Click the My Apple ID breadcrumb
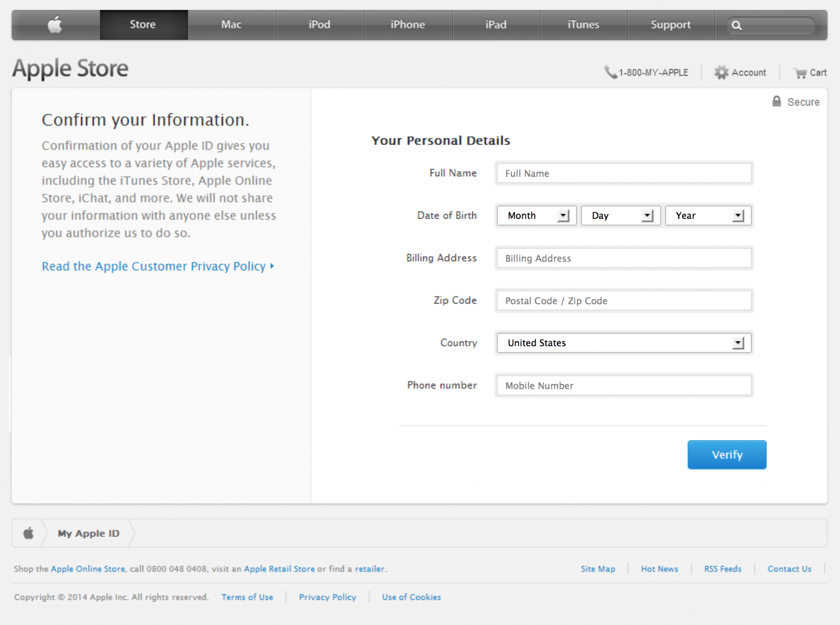This screenshot has width=840, height=625. pyautogui.click(x=89, y=533)
